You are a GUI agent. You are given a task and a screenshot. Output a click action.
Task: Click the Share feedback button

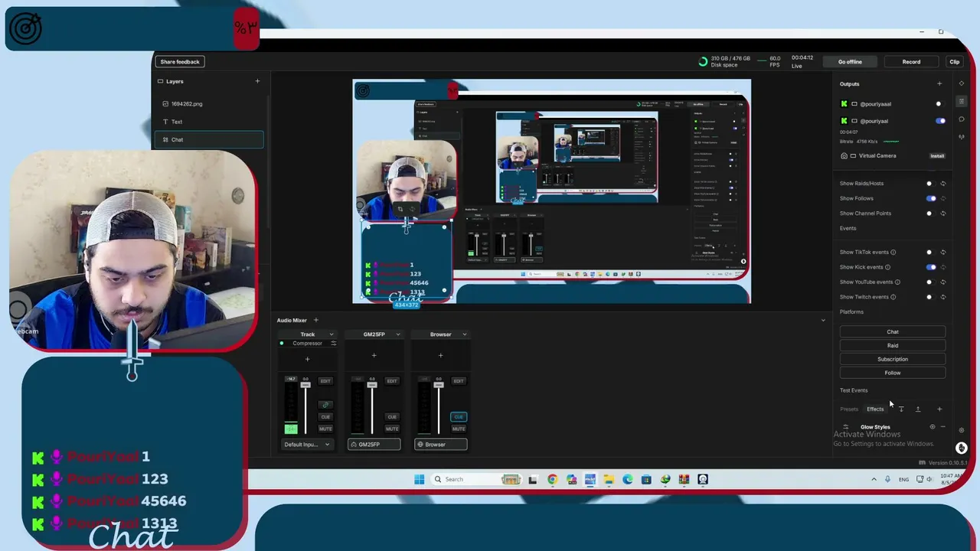coord(180,62)
